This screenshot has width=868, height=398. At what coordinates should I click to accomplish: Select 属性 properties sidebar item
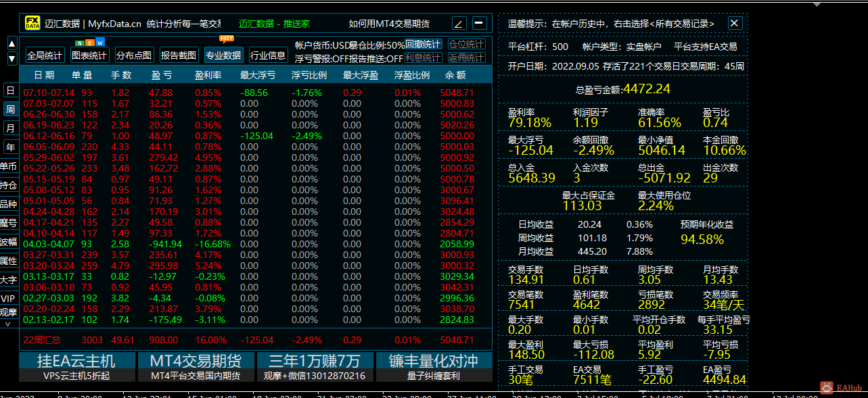click(9, 261)
